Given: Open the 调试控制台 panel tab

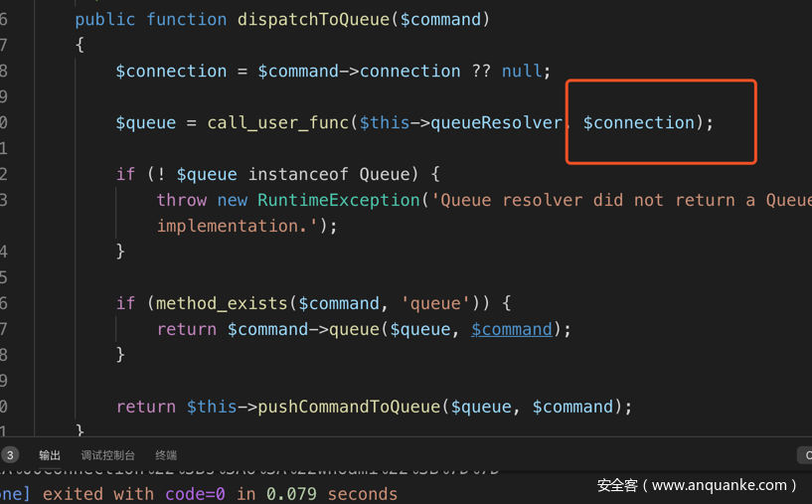Looking at the screenshot, I should point(107,455).
